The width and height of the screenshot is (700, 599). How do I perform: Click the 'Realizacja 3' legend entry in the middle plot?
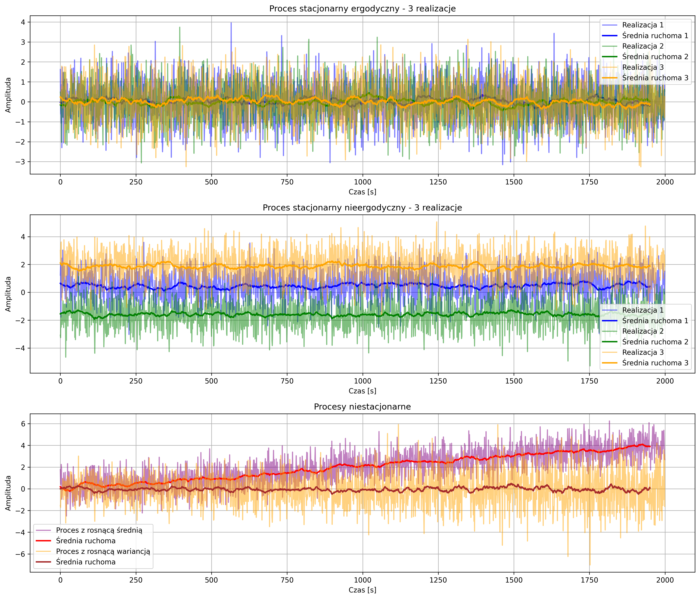tap(643, 352)
